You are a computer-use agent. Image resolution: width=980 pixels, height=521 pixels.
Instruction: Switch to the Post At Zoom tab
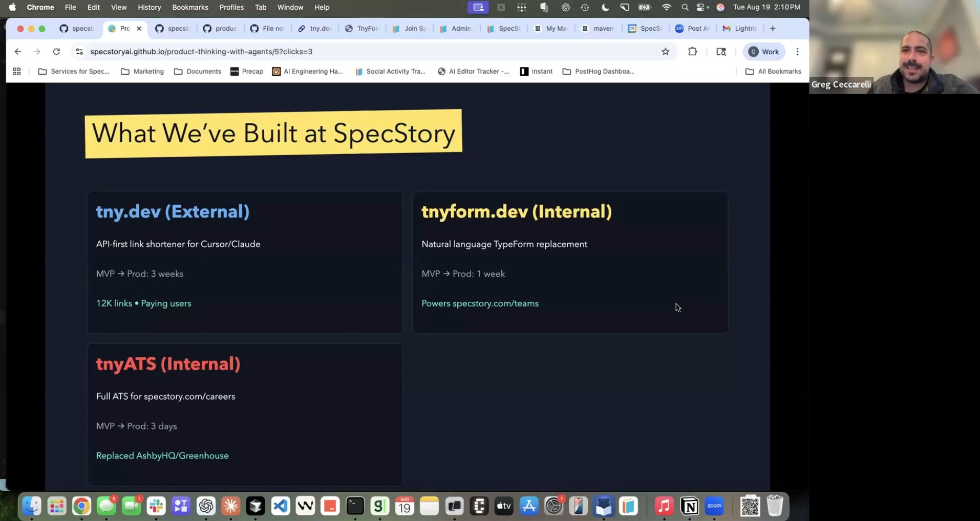[x=692, y=29]
